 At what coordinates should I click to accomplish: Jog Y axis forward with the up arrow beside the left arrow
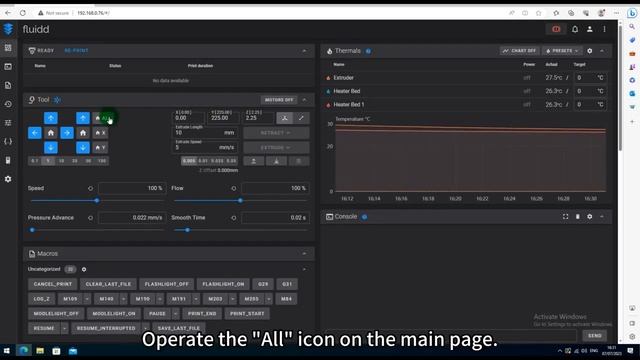coord(51,118)
